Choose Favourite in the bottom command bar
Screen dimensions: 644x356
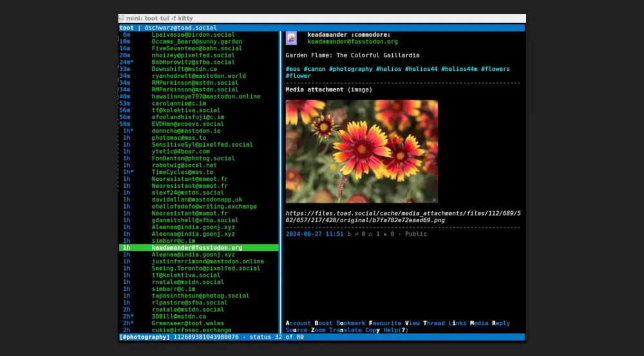coord(385,323)
